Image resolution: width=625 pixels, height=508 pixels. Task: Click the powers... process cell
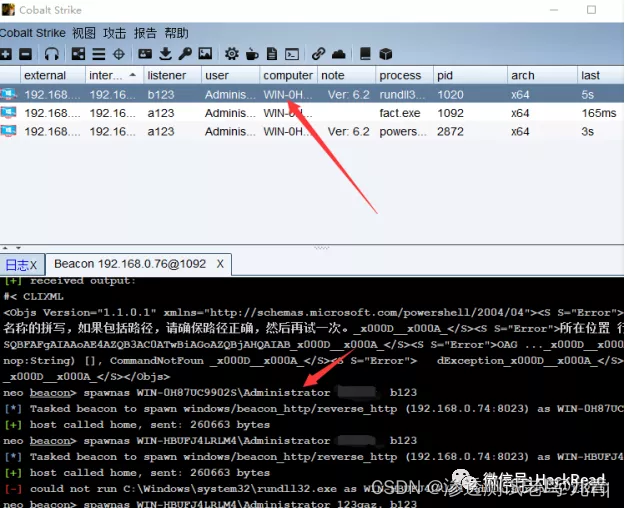coord(403,131)
